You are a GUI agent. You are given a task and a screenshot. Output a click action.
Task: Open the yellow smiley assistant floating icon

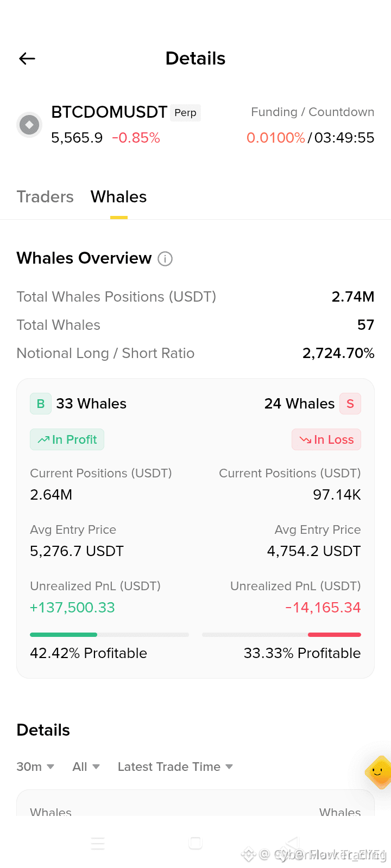point(379,772)
